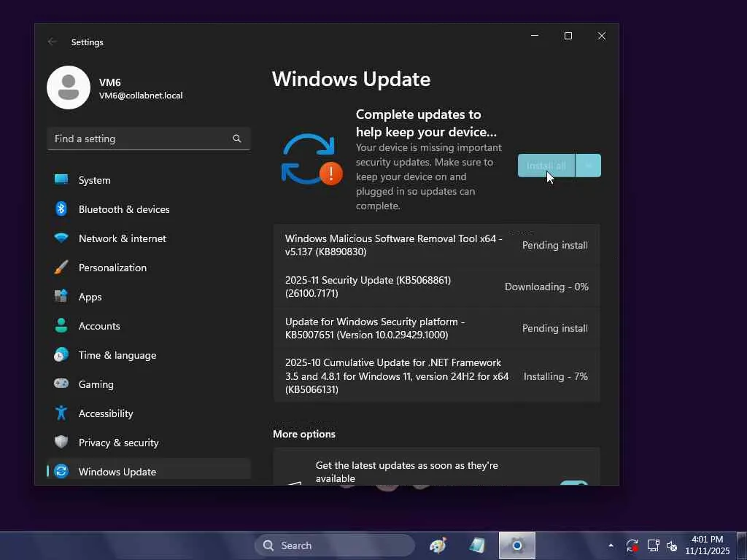Click the Windows Security platform KB5007651 row
Screen dimensions: 747x560
[x=436, y=328]
